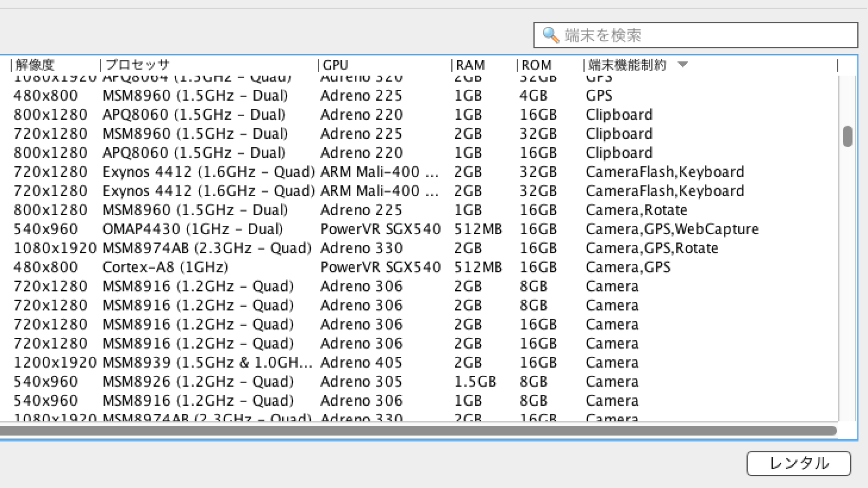The height and width of the screenshot is (488, 868).
Task: Click the magnifier icon in search box
Action: pyautogui.click(x=551, y=35)
